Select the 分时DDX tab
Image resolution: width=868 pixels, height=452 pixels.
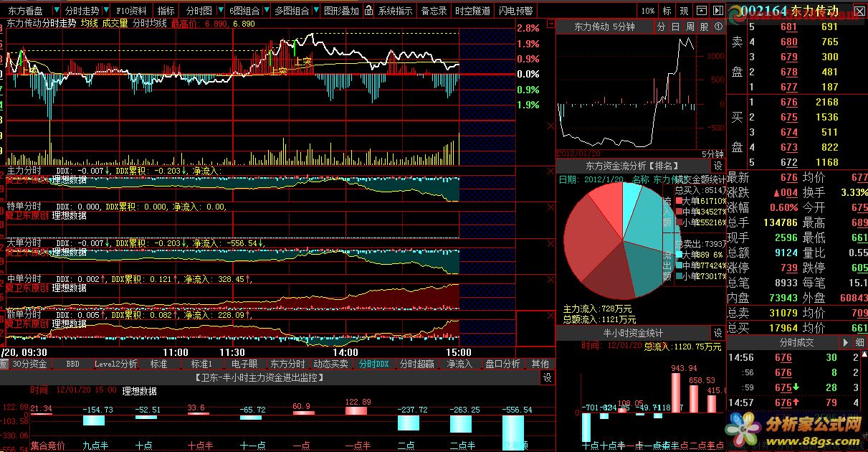pyautogui.click(x=374, y=364)
